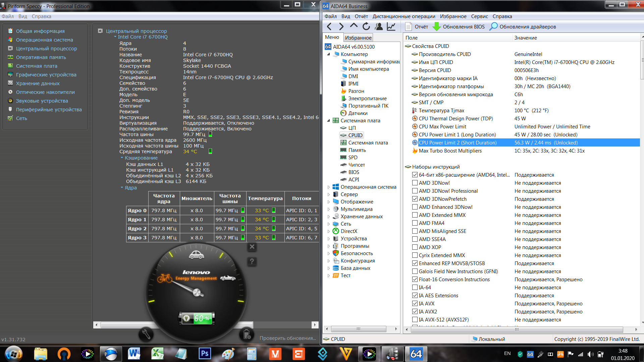Select the car balanced mode icon

coord(196,255)
